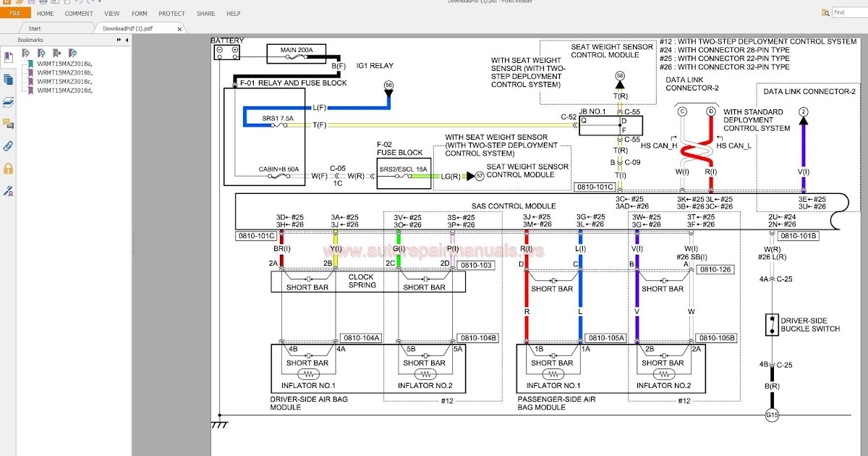Select bookmark WRMT15MAZ3018c
This screenshot has height=456, width=868.
[x=64, y=81]
